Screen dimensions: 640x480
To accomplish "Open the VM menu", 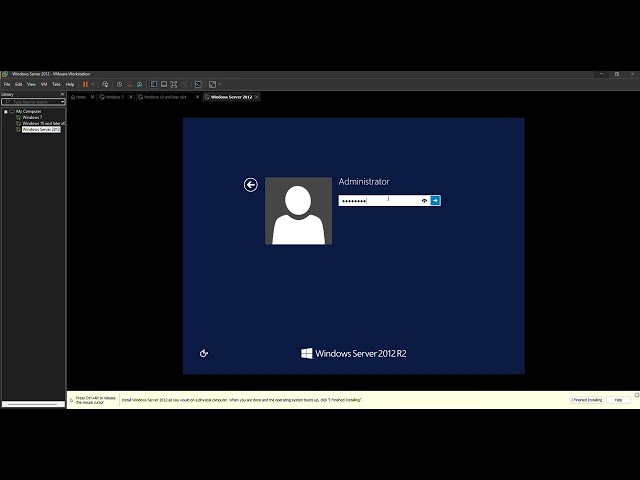I will coord(44,84).
